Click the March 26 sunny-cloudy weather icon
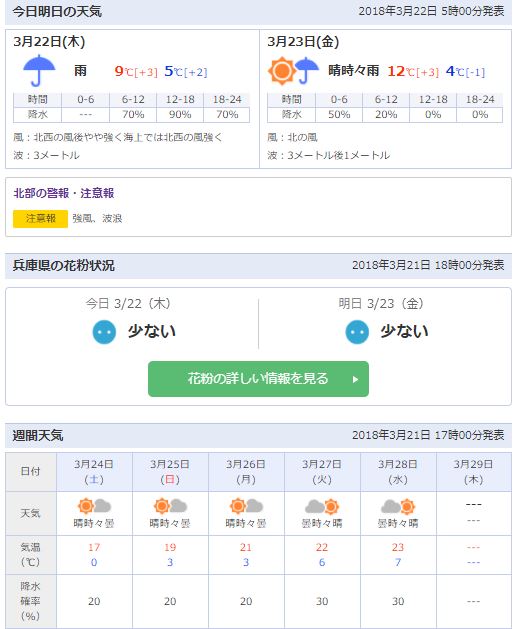This screenshot has width=520, height=629. (x=246, y=506)
